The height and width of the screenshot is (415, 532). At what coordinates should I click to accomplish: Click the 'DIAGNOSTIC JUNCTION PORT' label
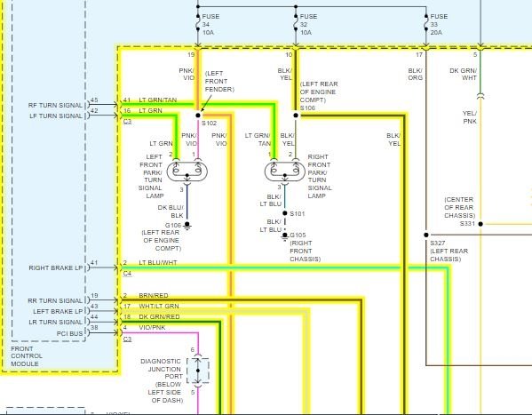(162, 369)
